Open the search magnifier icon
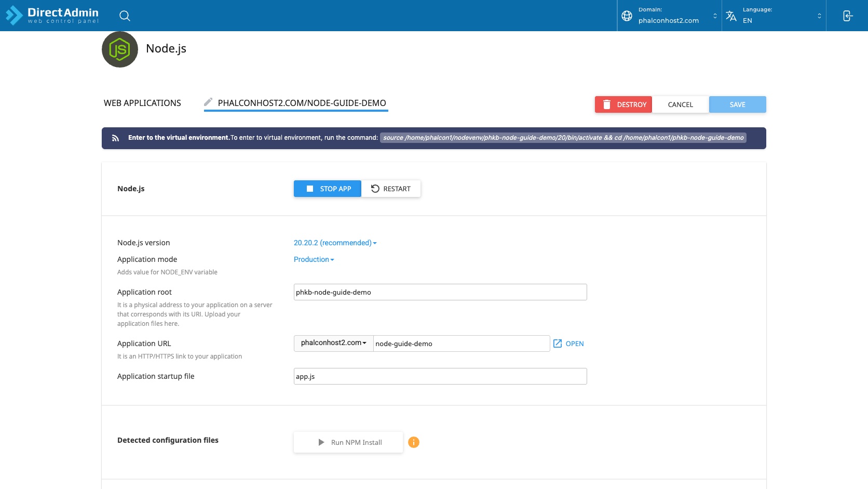This screenshot has width=868, height=489. point(125,16)
